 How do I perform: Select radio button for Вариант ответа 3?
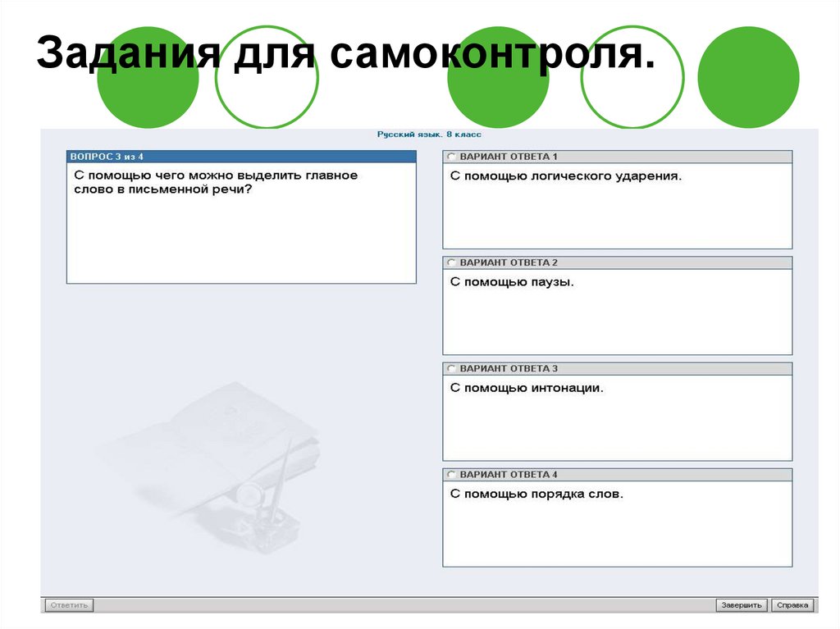pyautogui.click(x=452, y=366)
